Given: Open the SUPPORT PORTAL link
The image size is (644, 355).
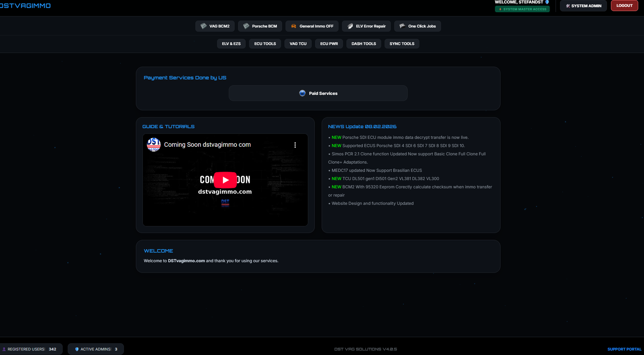Looking at the screenshot, I should tap(624, 349).
